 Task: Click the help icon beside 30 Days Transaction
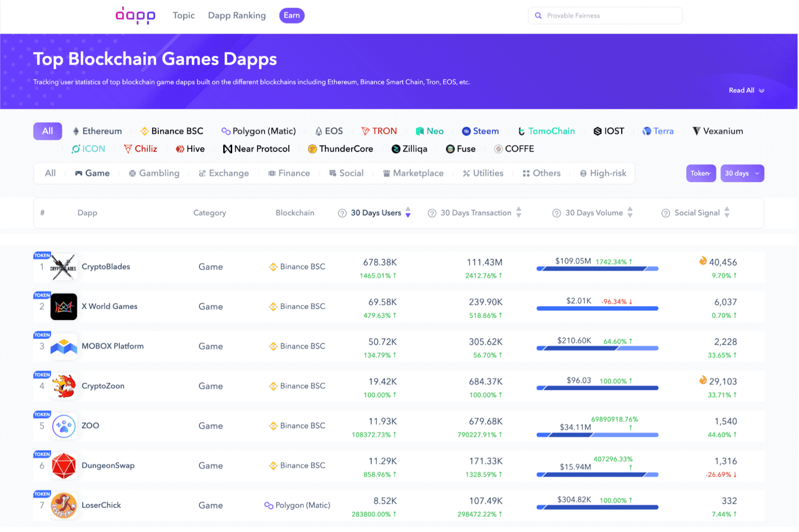tap(432, 213)
